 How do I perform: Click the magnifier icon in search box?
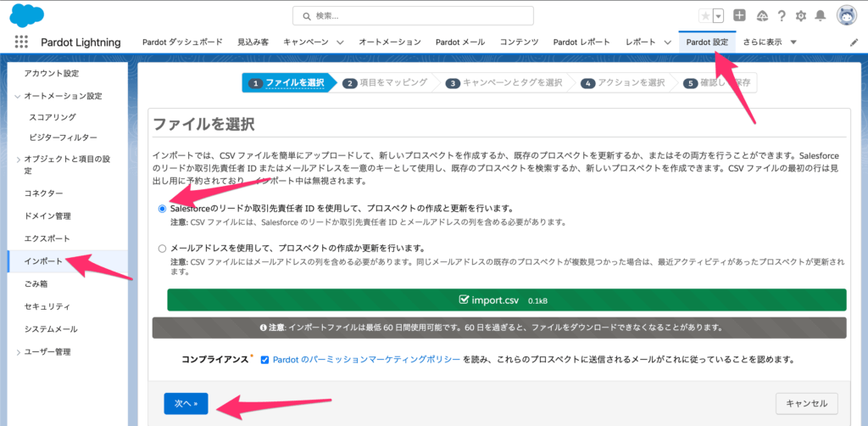pos(306,16)
